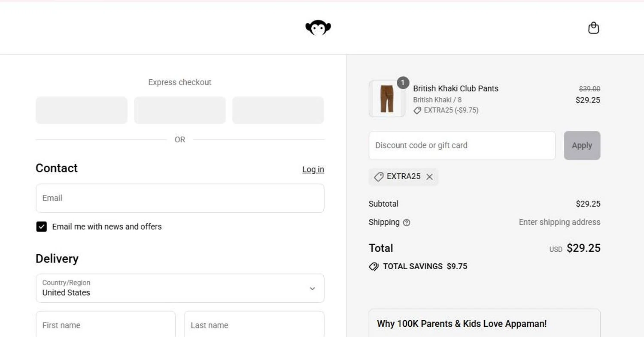The height and width of the screenshot is (337, 644).
Task: Click the Subtotal amount $29.25
Action: 588,204
